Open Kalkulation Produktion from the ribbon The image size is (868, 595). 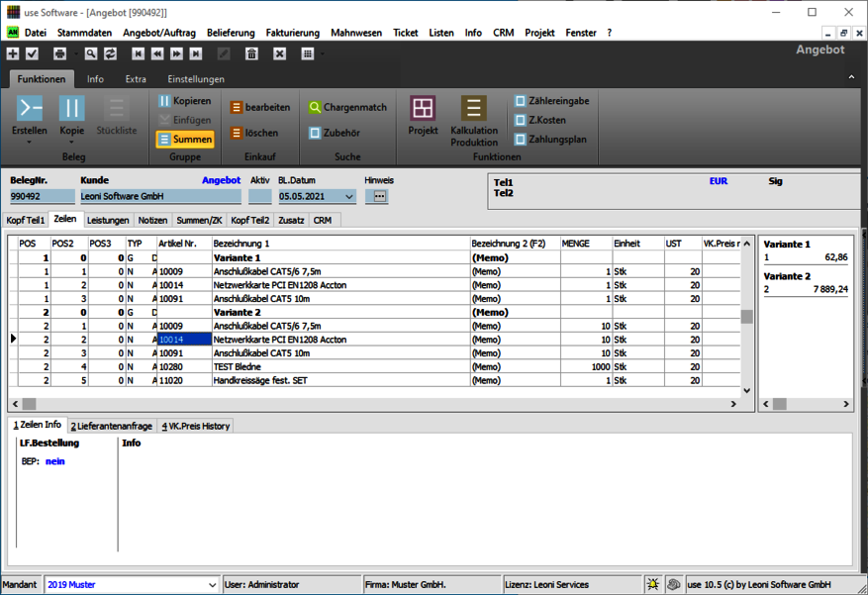pyautogui.click(x=474, y=121)
